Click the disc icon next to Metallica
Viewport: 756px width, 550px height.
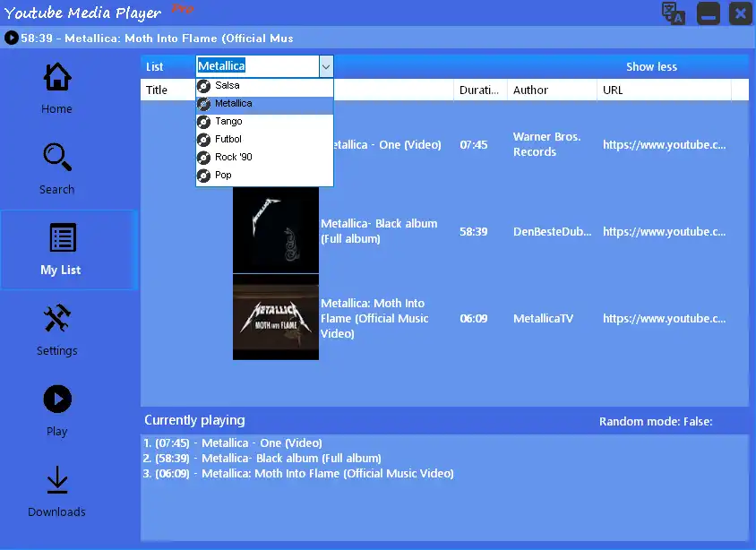click(x=204, y=104)
